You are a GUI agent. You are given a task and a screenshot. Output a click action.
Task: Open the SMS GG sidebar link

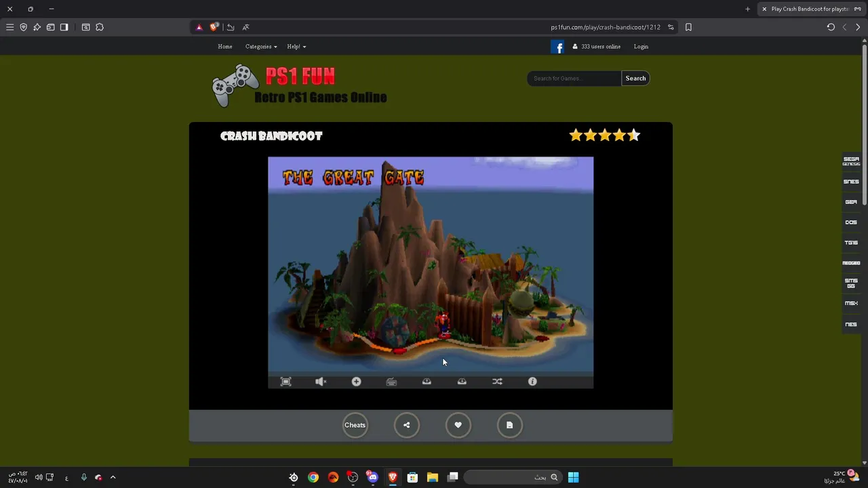click(x=851, y=283)
